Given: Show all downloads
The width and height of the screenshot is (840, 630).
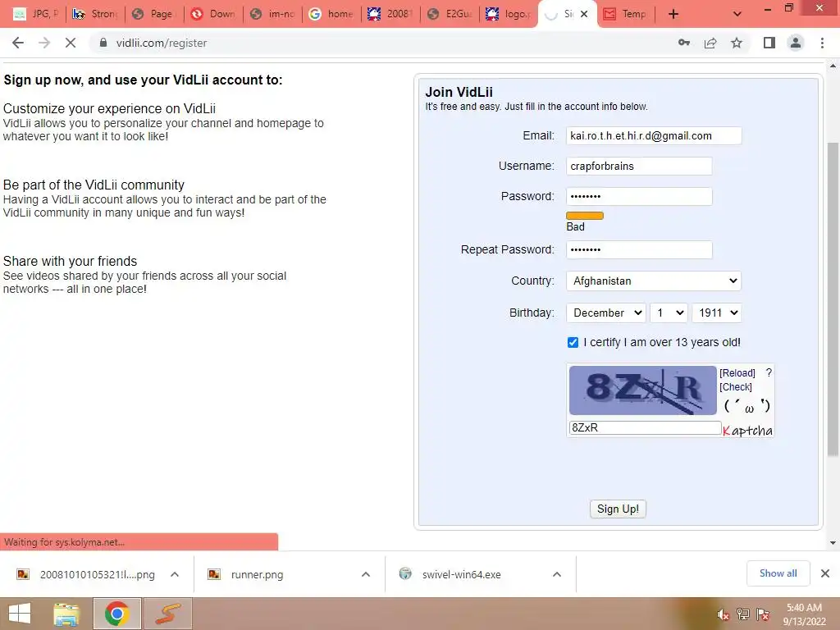Looking at the screenshot, I should 778,573.
